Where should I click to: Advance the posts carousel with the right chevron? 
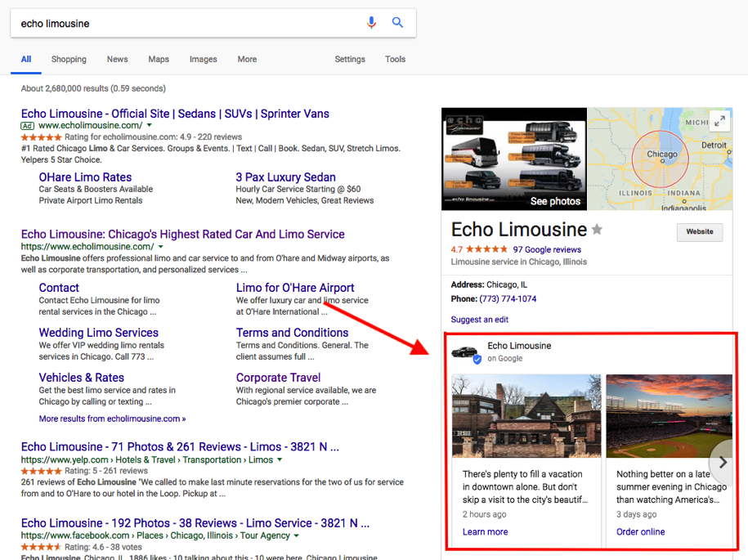[723, 463]
